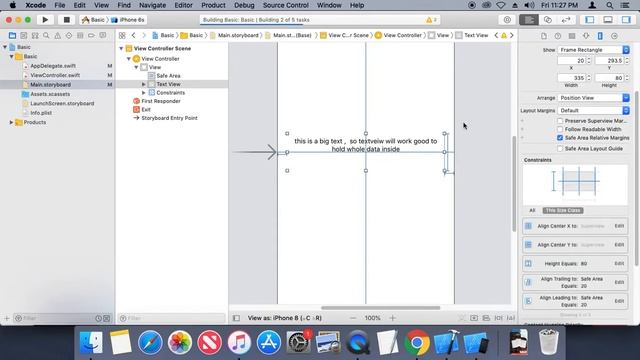The width and height of the screenshot is (640, 360).
Task: Open the Quick Help inspector tab
Action: pyautogui.click(x=558, y=36)
